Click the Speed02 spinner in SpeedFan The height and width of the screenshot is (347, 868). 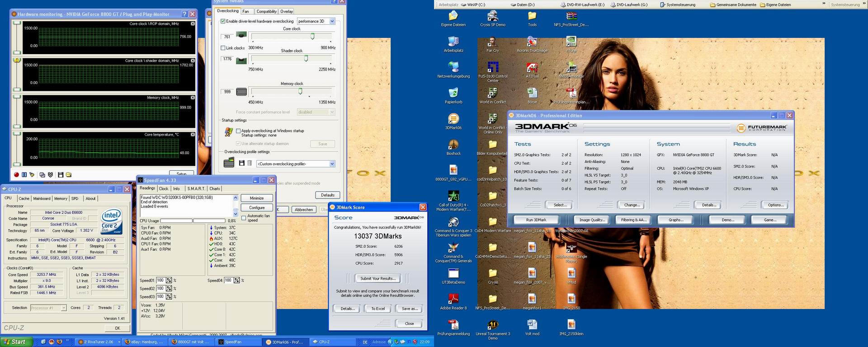[x=169, y=288]
